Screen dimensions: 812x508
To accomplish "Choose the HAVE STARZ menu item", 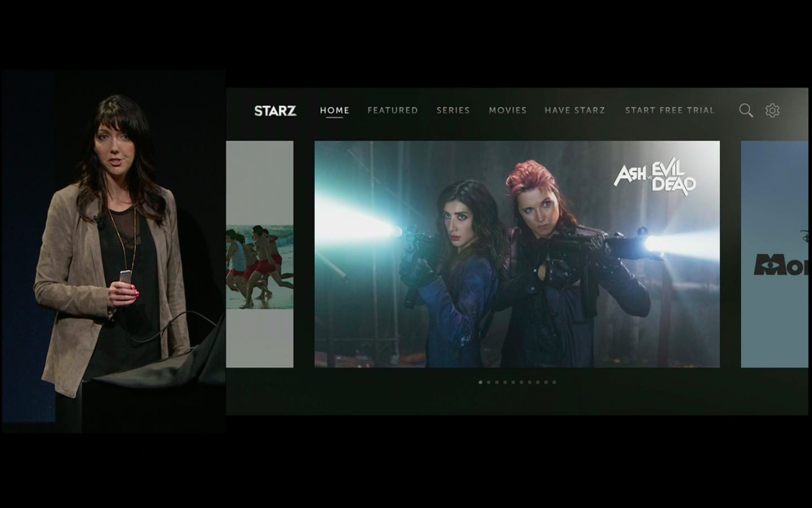I will click(575, 110).
